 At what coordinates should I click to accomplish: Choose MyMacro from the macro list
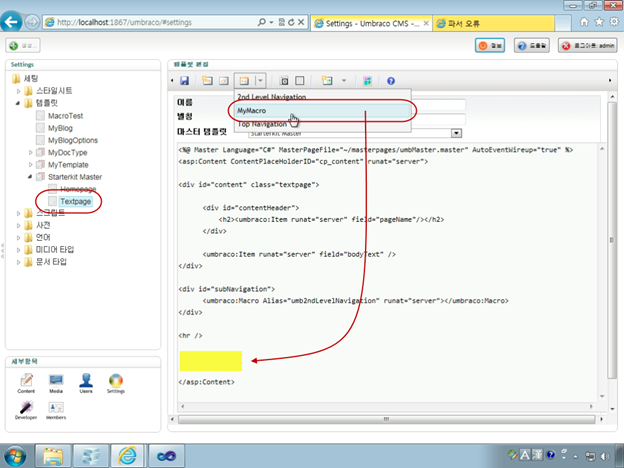coord(322,111)
